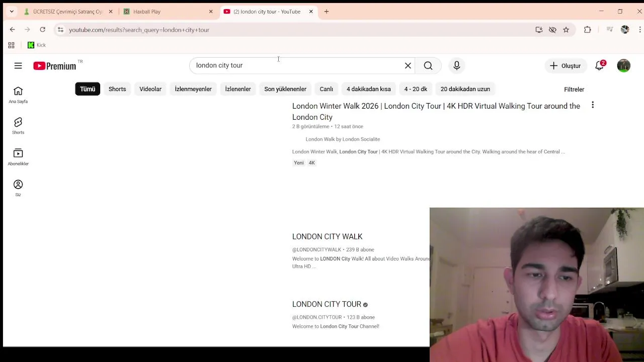Bookmark this page with star icon

566,30
